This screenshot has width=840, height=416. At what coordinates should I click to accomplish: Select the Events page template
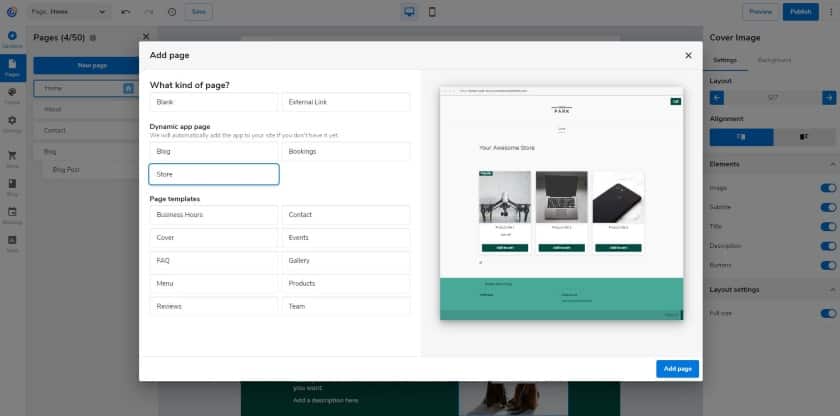(x=346, y=238)
